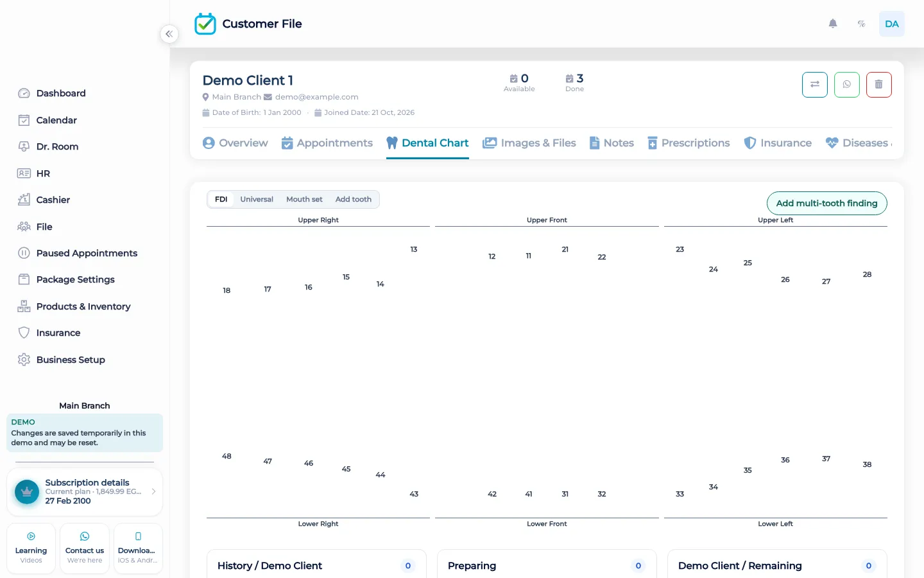Delete client using red trash icon
Screen dimensions: 924x578
click(x=879, y=85)
